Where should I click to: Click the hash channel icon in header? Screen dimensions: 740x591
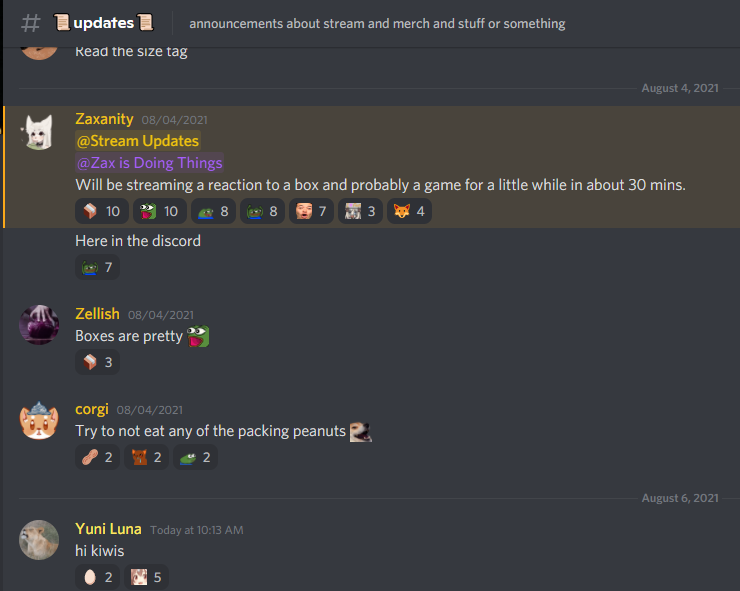pyautogui.click(x=31, y=23)
